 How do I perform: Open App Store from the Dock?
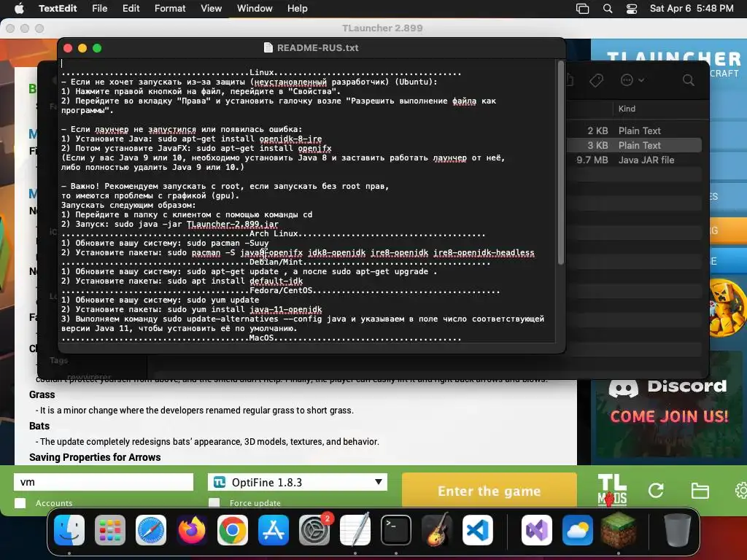point(274,530)
